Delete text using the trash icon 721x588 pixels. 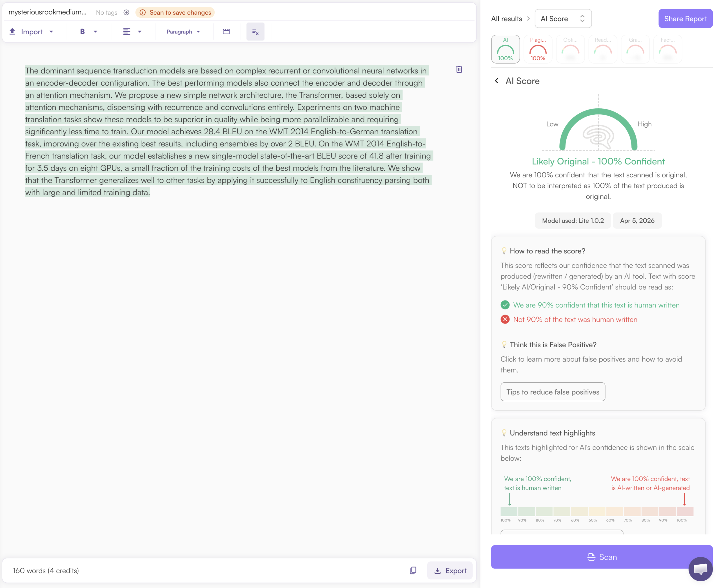tap(459, 70)
